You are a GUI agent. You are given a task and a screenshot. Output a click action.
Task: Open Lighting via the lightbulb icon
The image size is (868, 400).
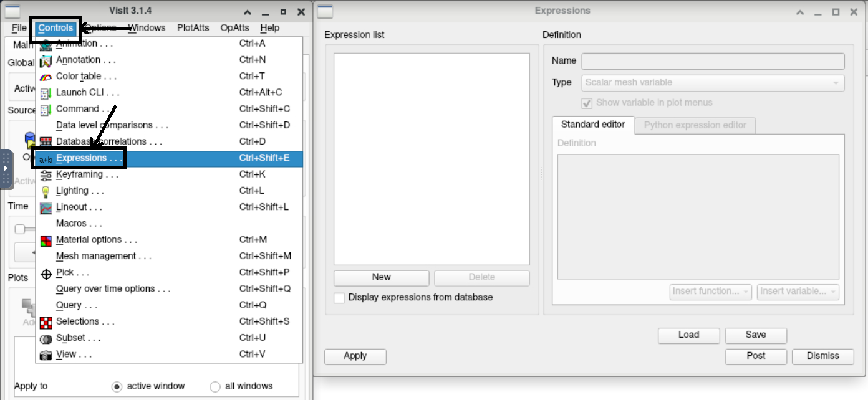click(x=46, y=191)
